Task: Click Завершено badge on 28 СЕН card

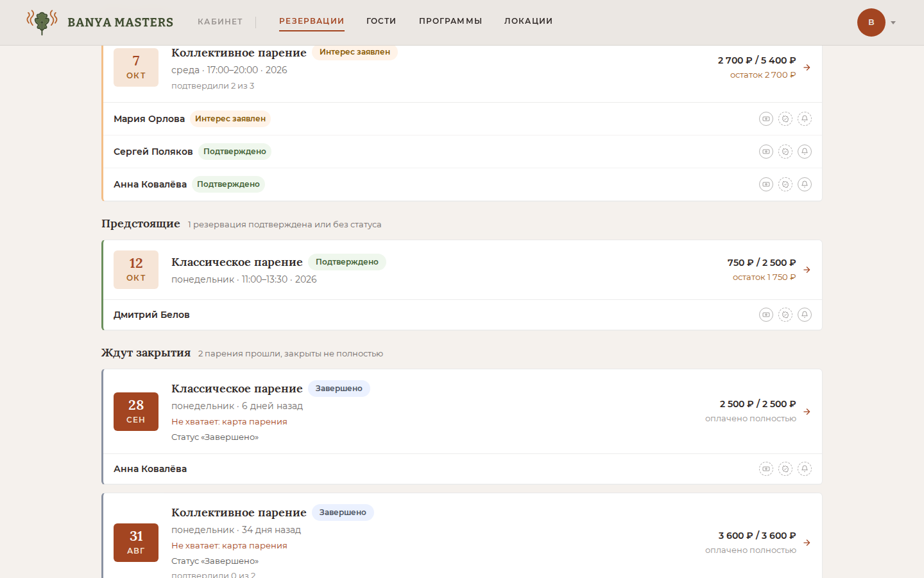Action: tap(339, 389)
